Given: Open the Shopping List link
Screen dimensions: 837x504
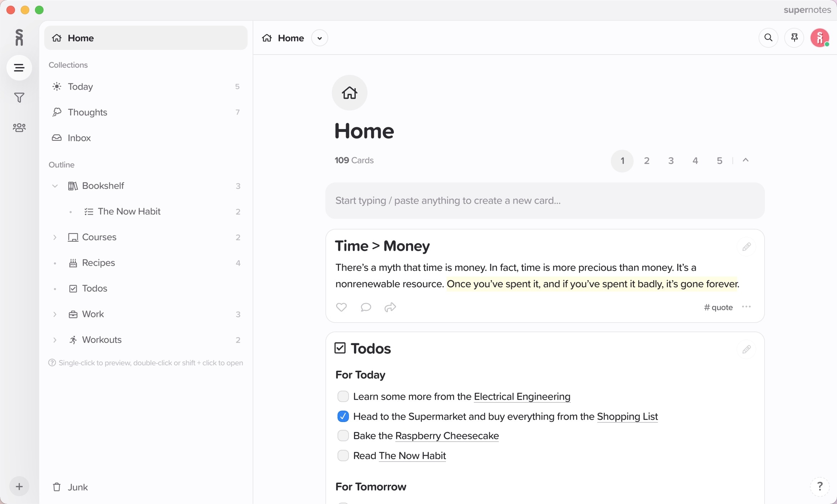Looking at the screenshot, I should [628, 416].
